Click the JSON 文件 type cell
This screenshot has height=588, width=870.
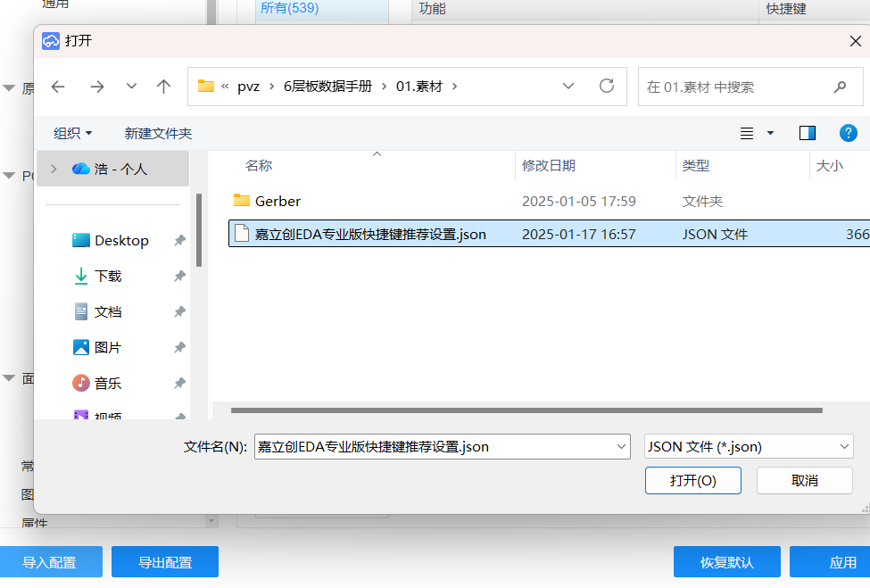pyautogui.click(x=716, y=234)
